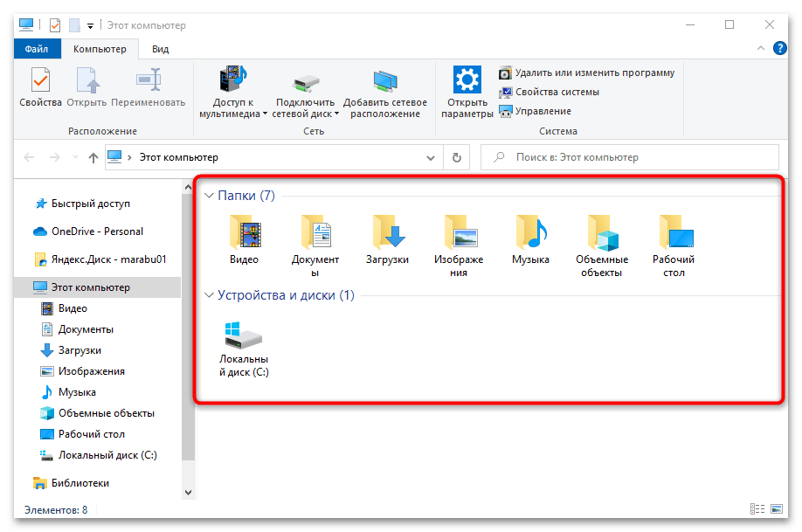Select Локальный диск (C:) drive icon
The image size is (802, 532).
coord(244,335)
